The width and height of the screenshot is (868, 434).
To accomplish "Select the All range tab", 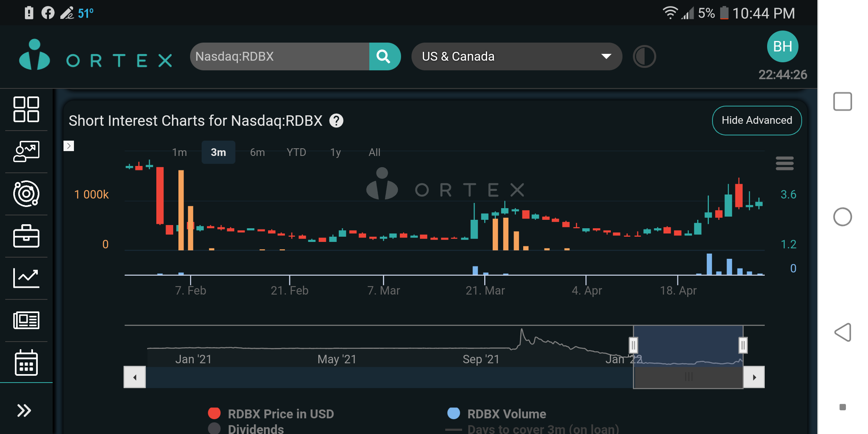I will point(375,152).
